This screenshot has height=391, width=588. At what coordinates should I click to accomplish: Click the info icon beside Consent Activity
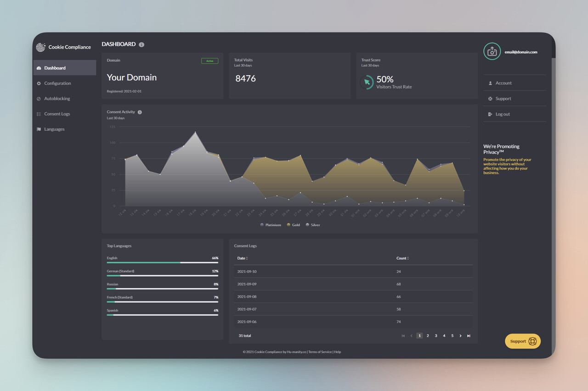point(140,112)
